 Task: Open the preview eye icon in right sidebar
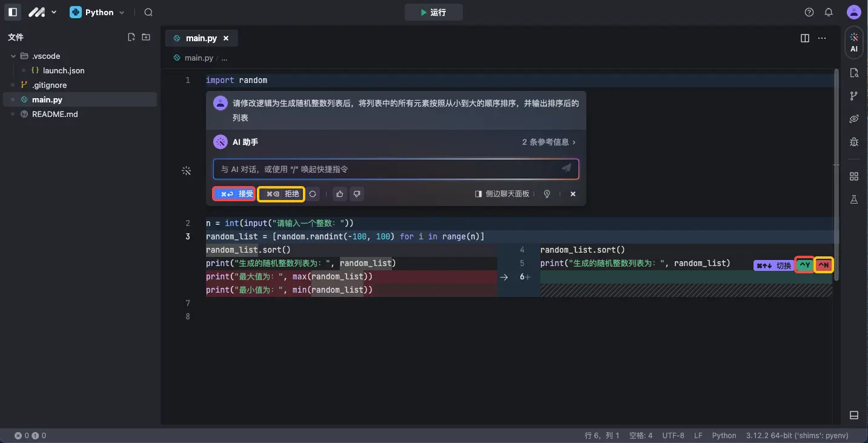tap(854, 119)
